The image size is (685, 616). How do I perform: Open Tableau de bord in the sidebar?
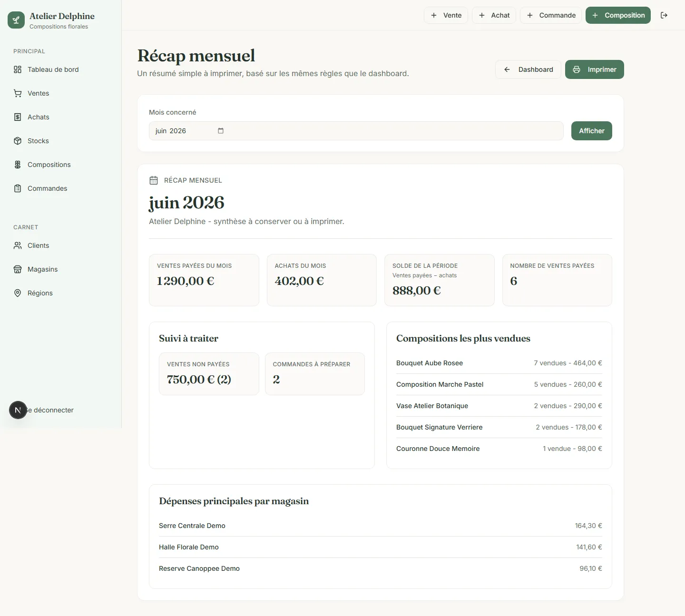click(x=60, y=69)
